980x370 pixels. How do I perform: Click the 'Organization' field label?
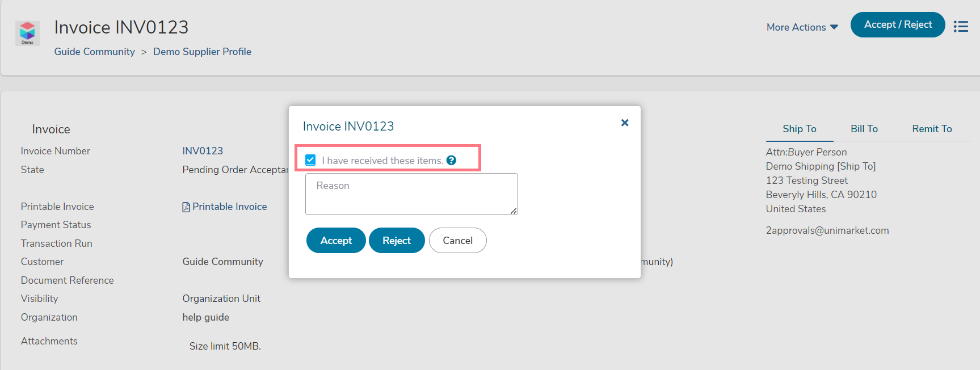[x=49, y=317]
